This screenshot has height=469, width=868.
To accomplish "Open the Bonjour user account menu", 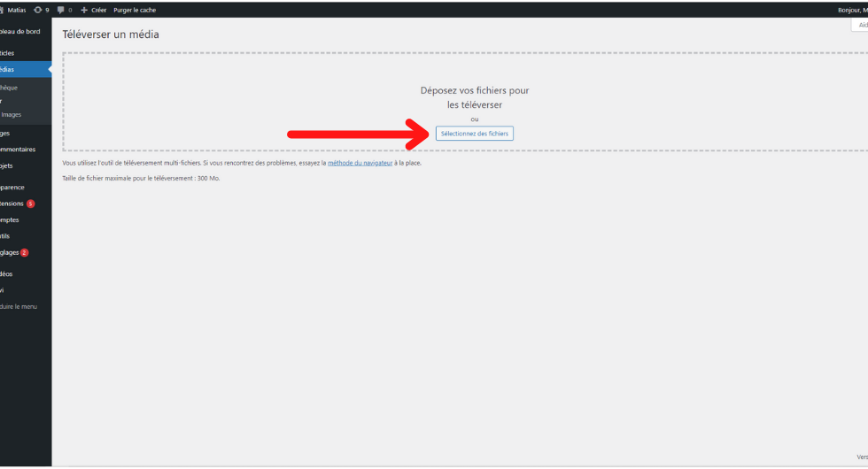I will [850, 10].
